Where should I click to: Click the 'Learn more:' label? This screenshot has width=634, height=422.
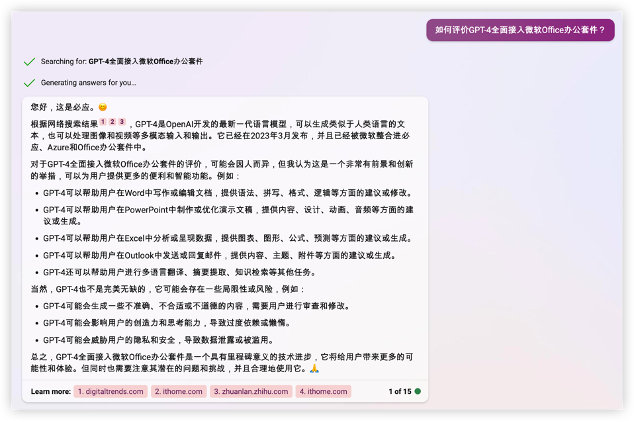[51, 391]
